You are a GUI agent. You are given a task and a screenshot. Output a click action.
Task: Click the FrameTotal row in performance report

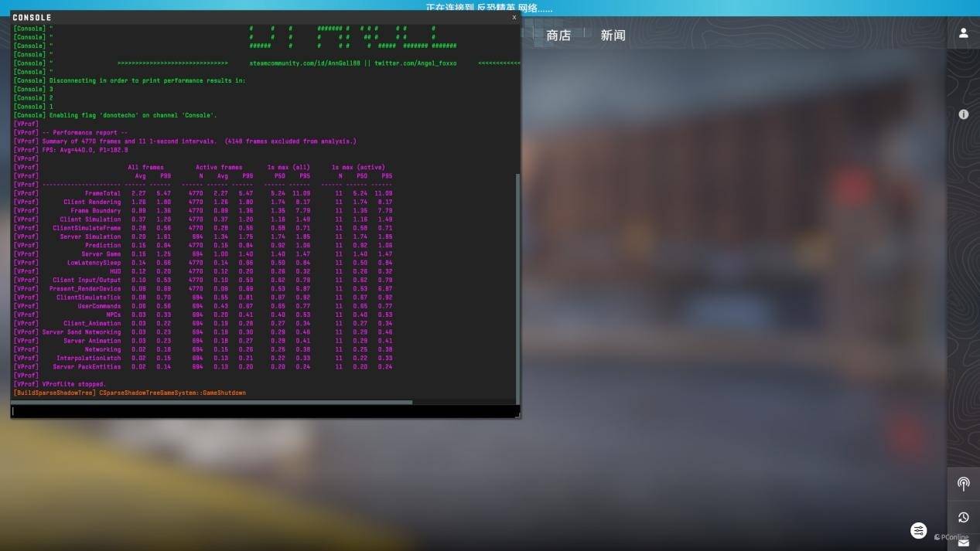[102, 193]
